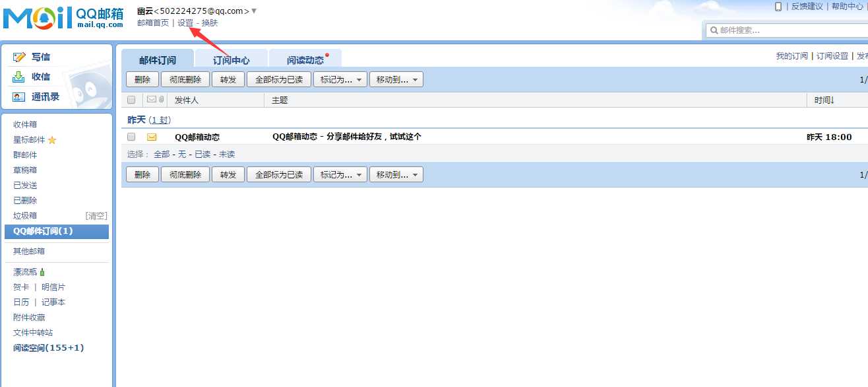The width and height of the screenshot is (868, 387).
Task: Open the bottom 标记为... dropdown
Action: (340, 175)
